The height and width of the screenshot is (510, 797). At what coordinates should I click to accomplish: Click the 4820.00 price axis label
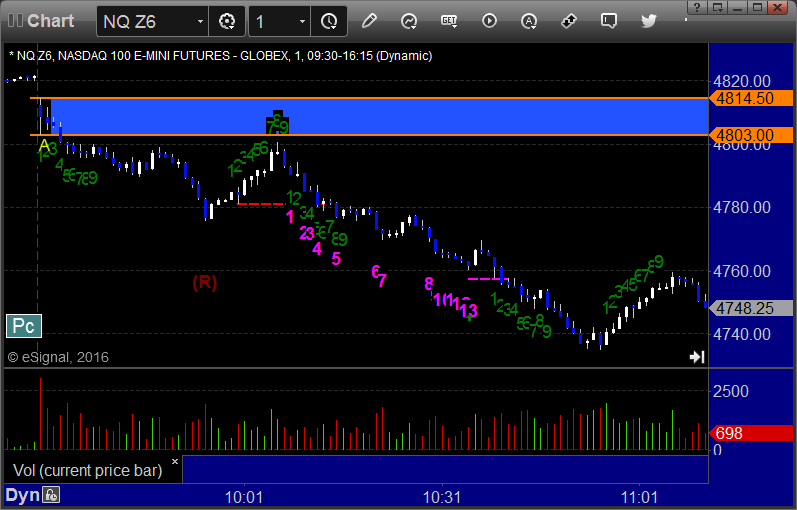click(x=742, y=81)
